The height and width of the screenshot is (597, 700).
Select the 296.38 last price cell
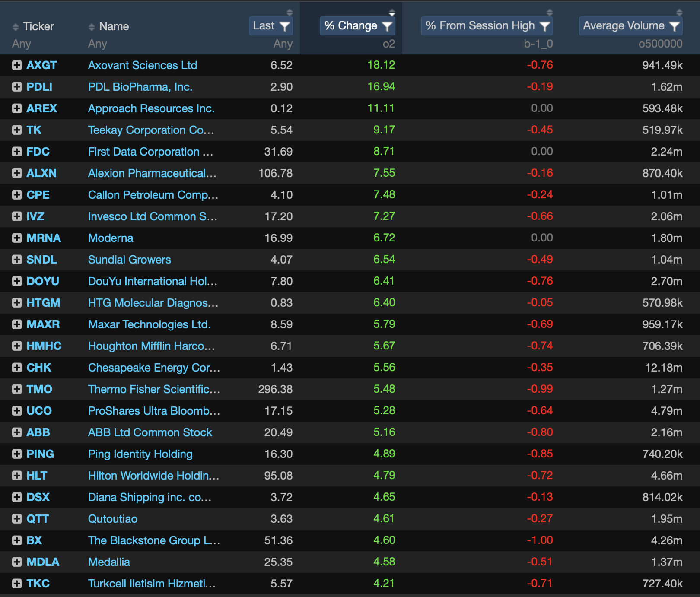(275, 389)
